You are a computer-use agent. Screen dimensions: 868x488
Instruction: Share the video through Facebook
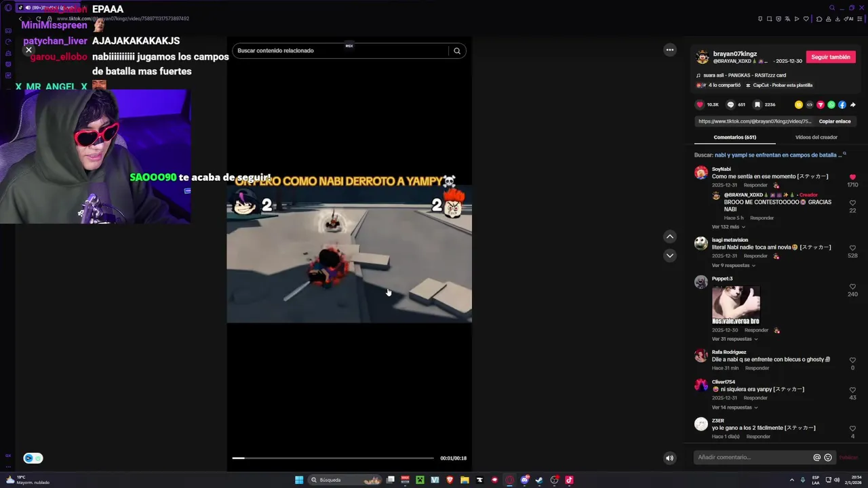click(x=842, y=104)
